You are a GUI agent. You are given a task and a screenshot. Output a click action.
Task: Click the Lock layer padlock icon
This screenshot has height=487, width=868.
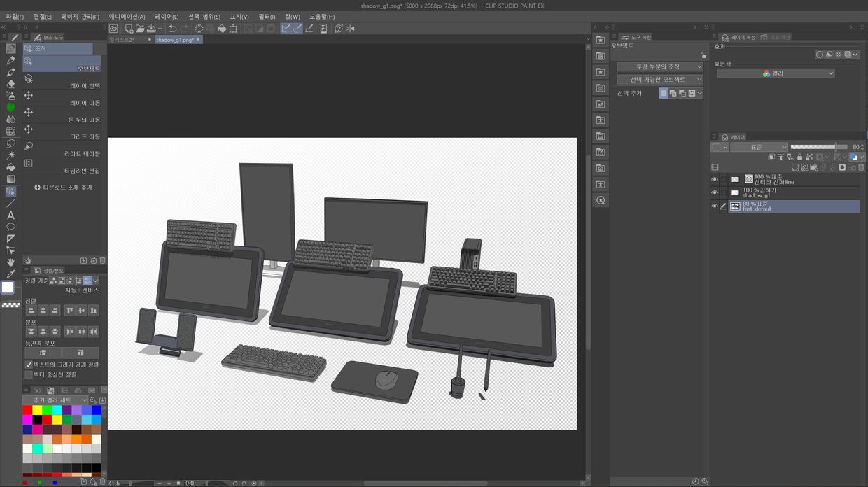(799, 157)
